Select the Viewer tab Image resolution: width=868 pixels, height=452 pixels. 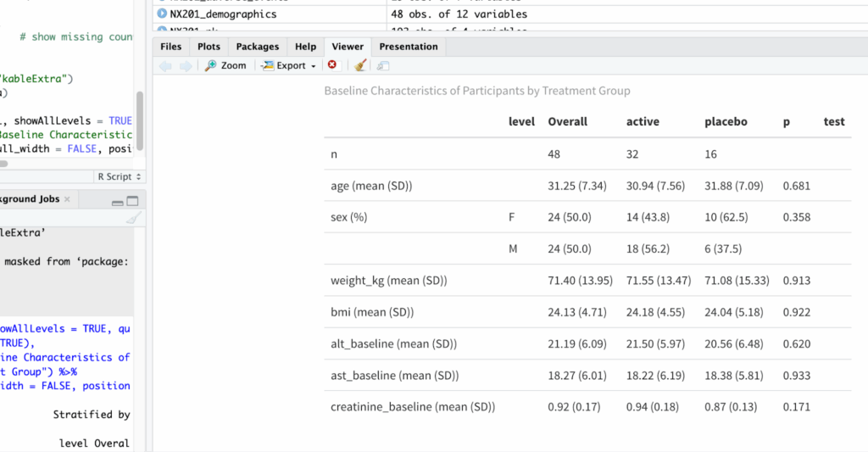(348, 47)
